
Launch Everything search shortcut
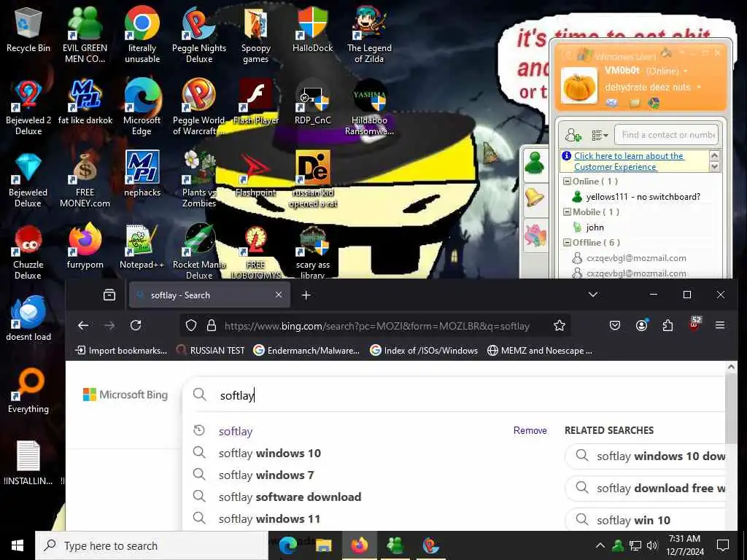[28, 391]
